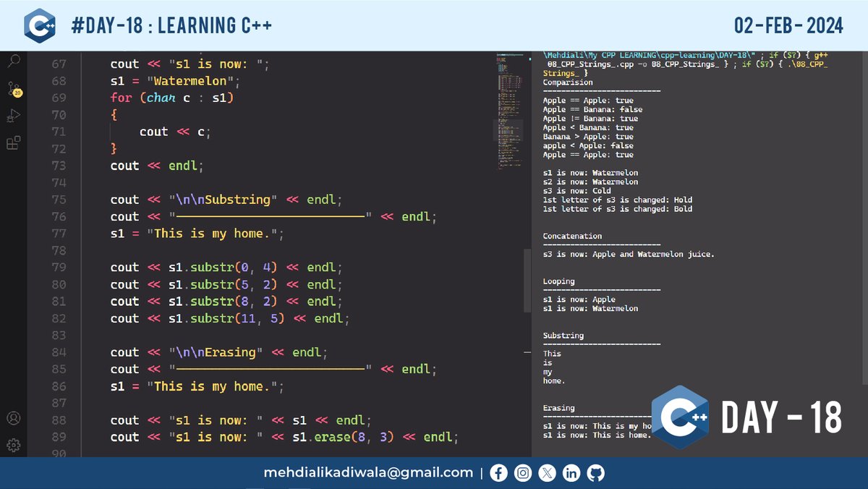Click terminal line "apple < Apple: false"
The height and width of the screenshot is (489, 868).
tap(588, 145)
